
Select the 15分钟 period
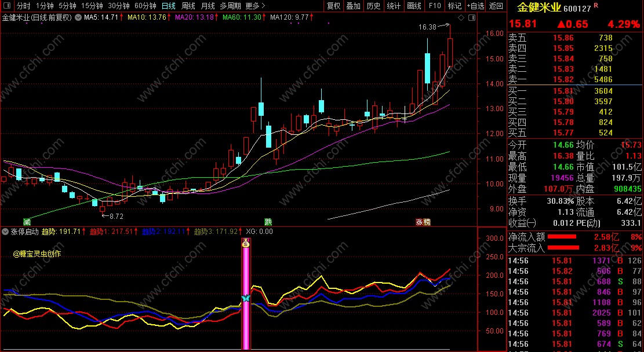pos(92,6)
